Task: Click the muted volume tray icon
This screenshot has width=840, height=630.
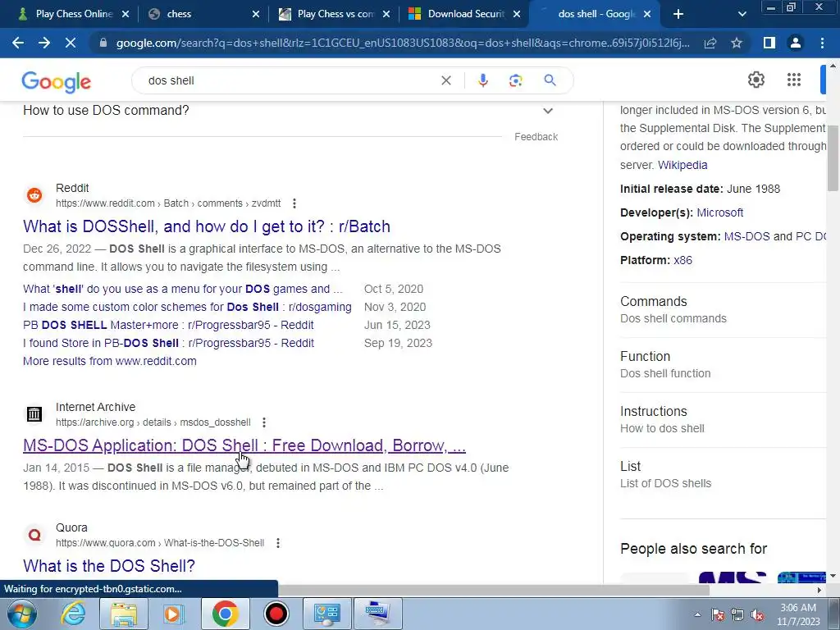Action: coord(757,615)
